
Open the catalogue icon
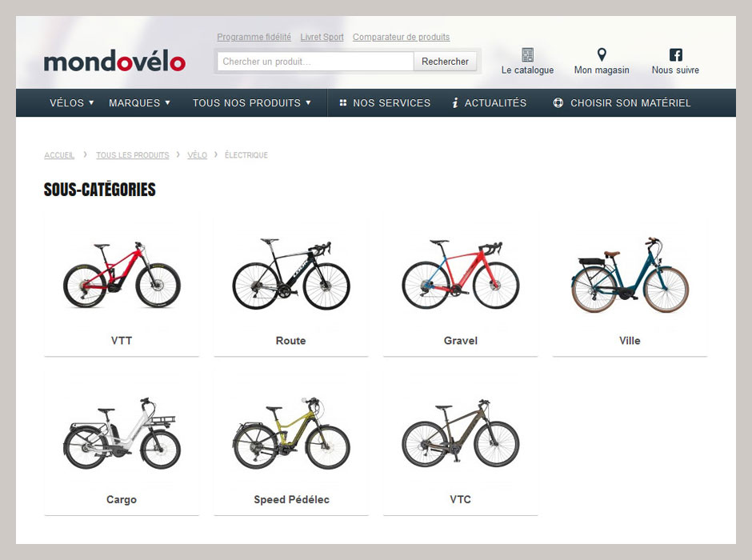[527, 54]
